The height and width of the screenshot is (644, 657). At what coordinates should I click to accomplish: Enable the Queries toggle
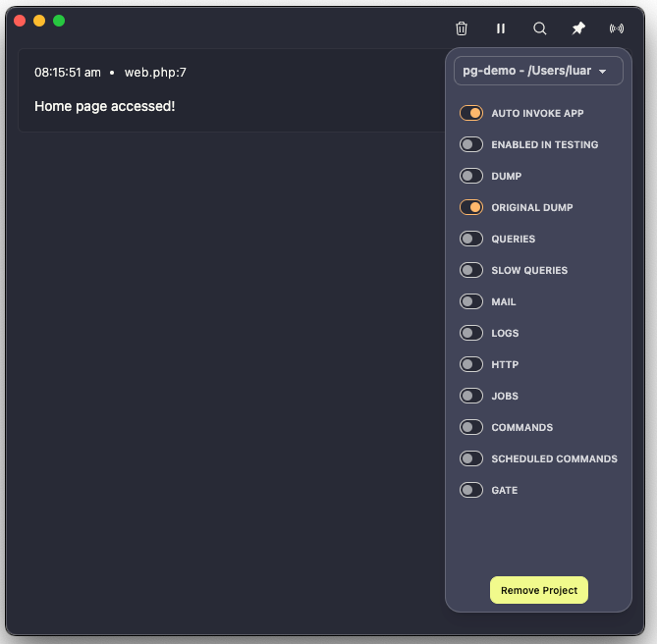coord(471,239)
